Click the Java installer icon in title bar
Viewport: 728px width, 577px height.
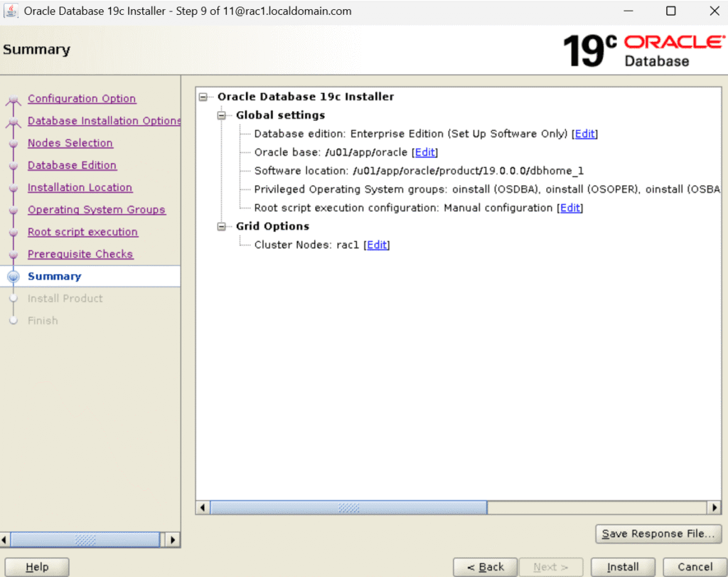[11, 11]
